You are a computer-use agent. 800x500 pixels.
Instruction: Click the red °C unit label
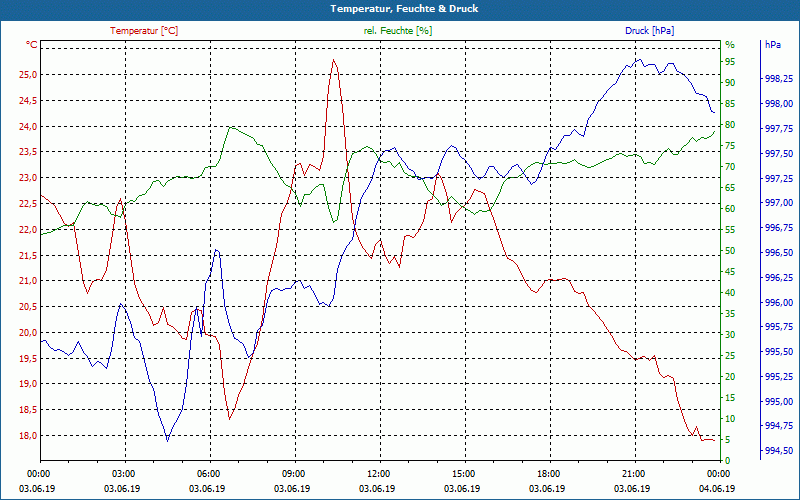(x=32, y=44)
